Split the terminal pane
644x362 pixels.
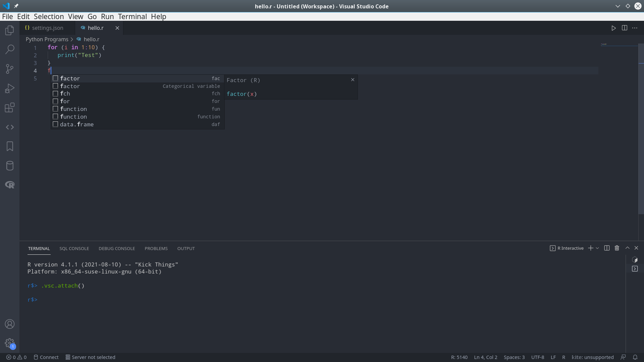tap(606, 248)
